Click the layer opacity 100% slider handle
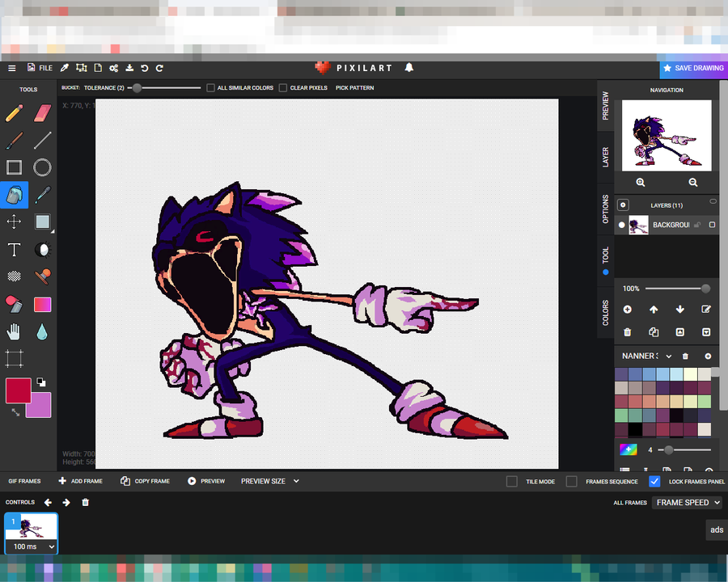This screenshot has height=582, width=728. [x=705, y=289]
